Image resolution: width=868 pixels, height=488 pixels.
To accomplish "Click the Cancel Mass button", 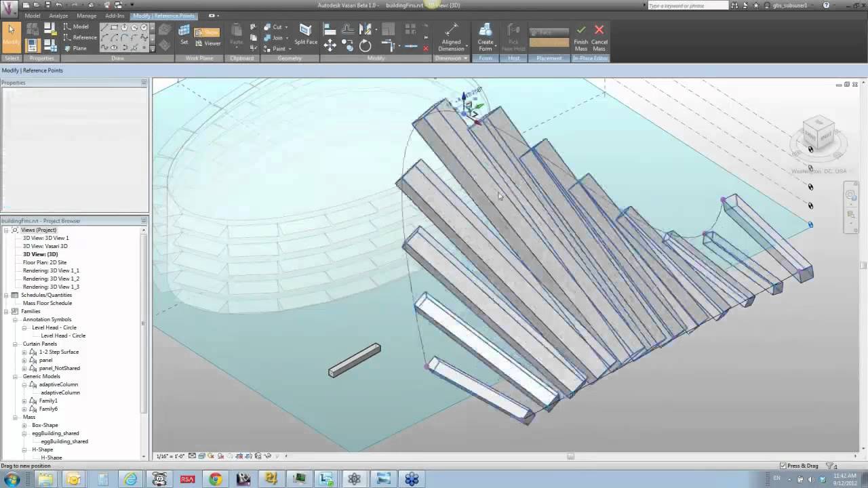I will point(599,37).
